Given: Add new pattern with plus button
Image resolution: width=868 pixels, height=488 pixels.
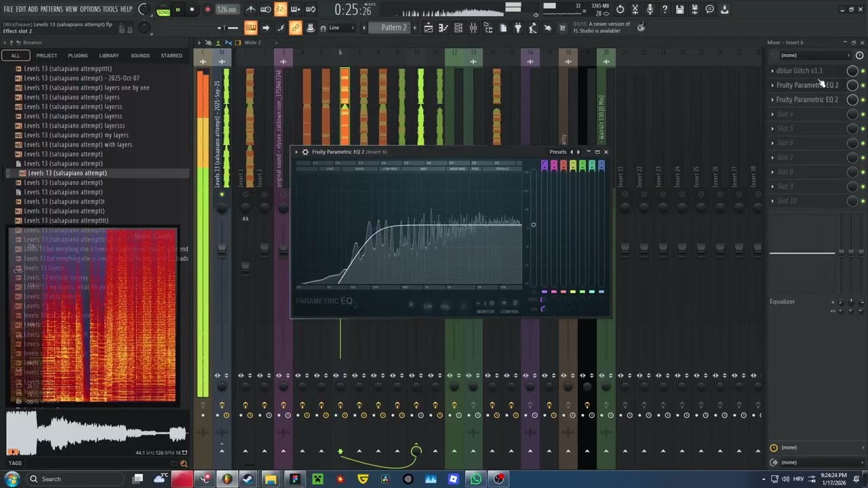Looking at the screenshot, I should click(x=415, y=28).
